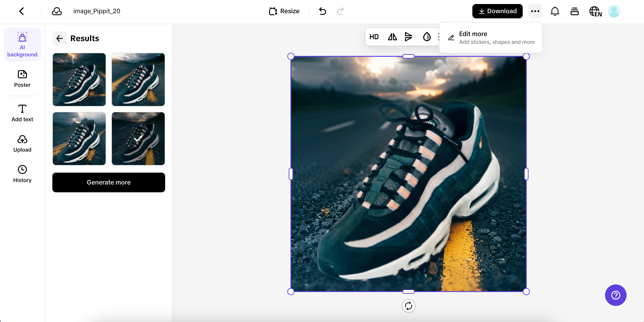644x322 pixels.
Task: Click the redo arrow
Action: click(340, 11)
